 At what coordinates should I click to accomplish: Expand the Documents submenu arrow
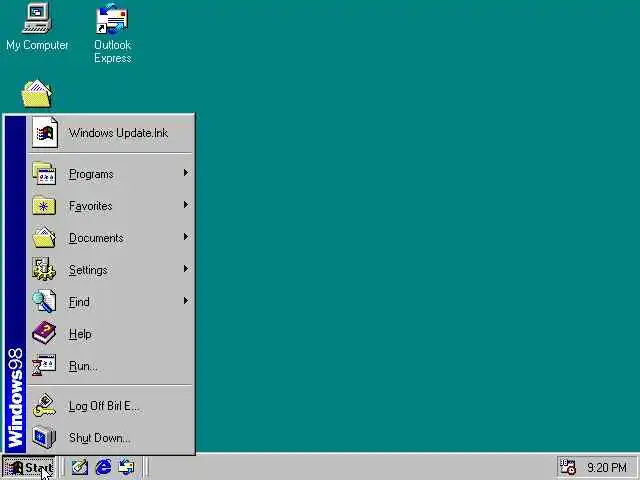click(186, 237)
